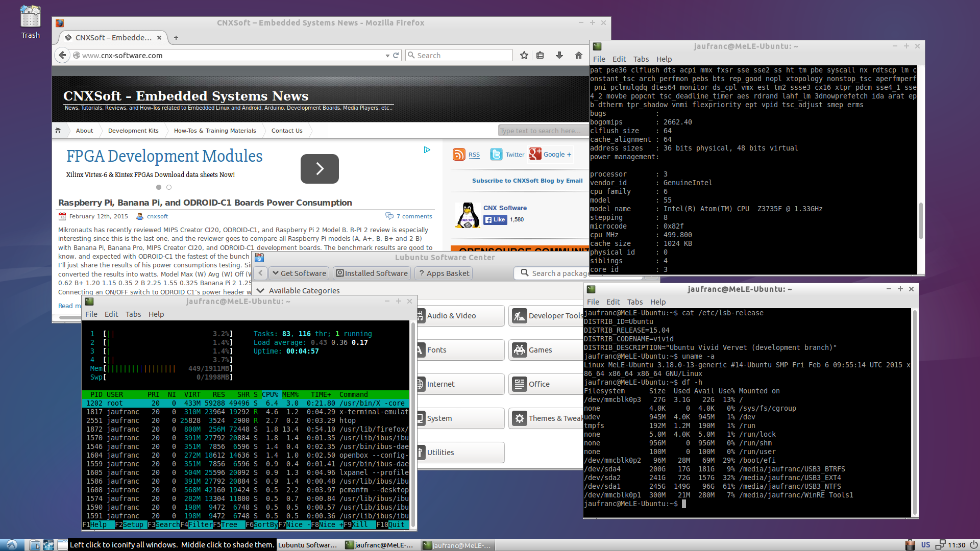Open File menu in htop terminal
This screenshot has height=551, width=980.
91,314
